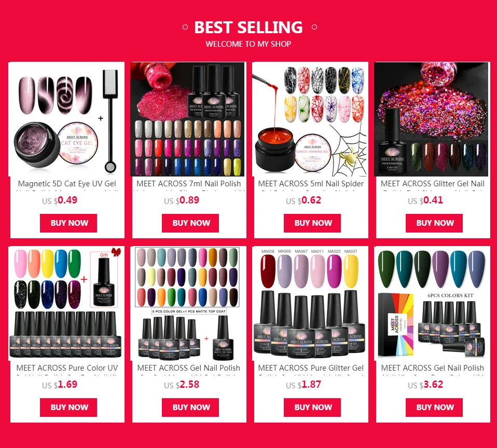Click Buy Now for the $0.89 nail polish
Image resolution: width=497 pixels, height=448 pixels.
click(x=190, y=223)
